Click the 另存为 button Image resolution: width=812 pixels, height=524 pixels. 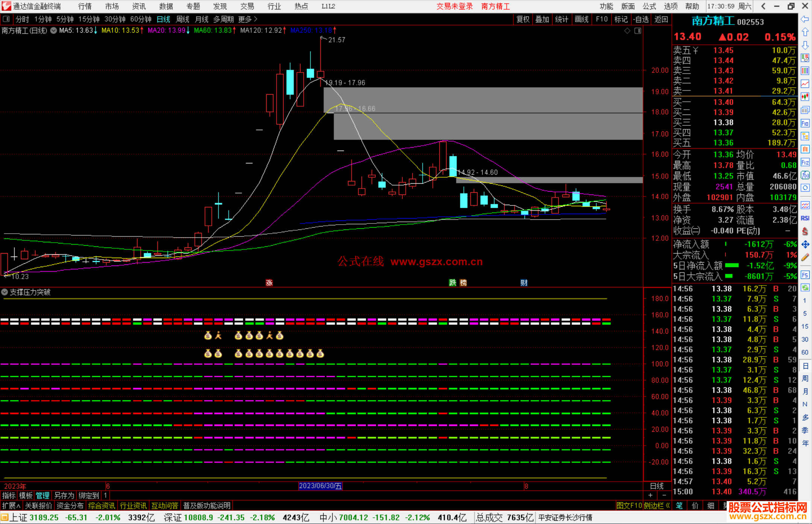click(64, 495)
